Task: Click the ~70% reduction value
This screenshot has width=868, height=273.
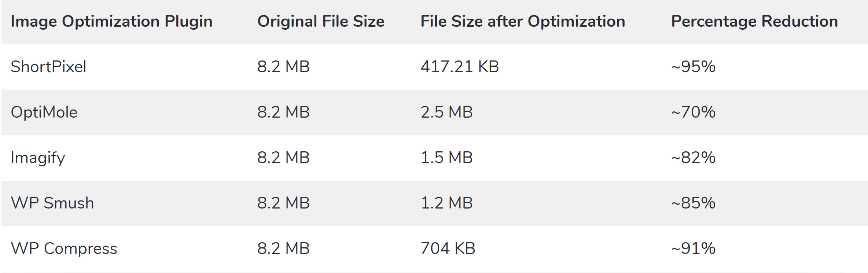Action: click(693, 112)
